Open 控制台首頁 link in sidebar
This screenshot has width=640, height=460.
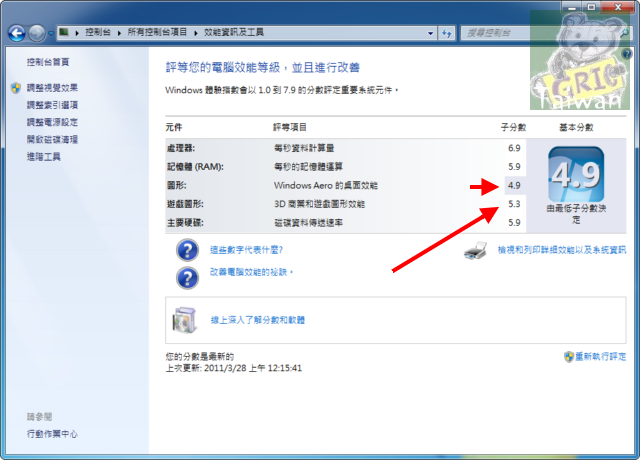click(48, 62)
